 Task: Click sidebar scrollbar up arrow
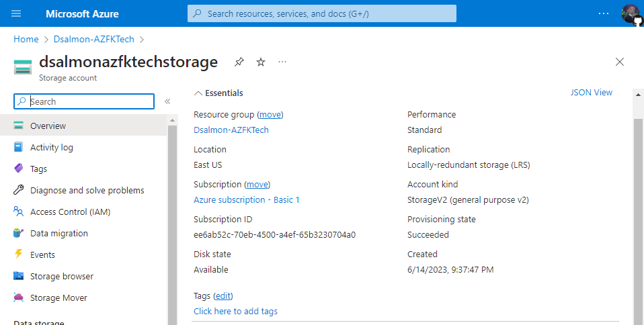(172, 121)
